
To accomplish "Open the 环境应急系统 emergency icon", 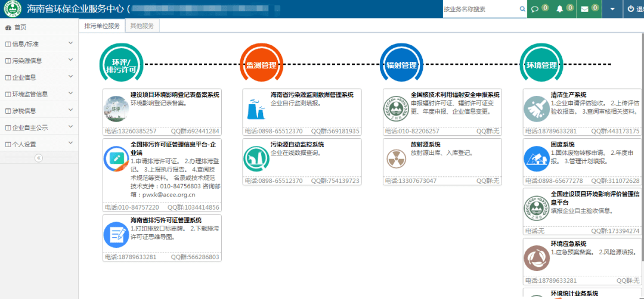I will (536, 257).
